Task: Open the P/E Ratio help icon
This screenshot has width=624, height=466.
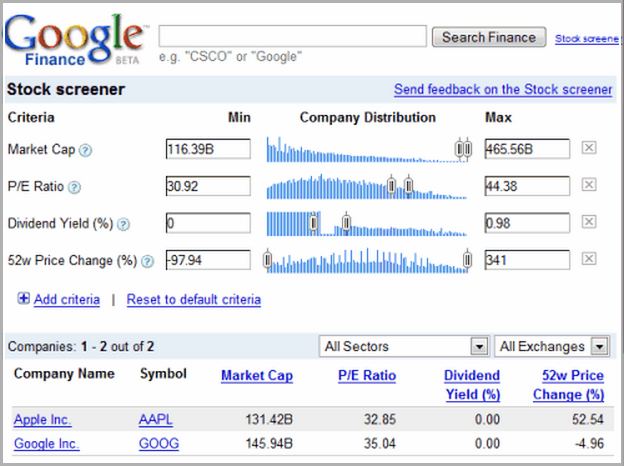Action: coord(74,187)
